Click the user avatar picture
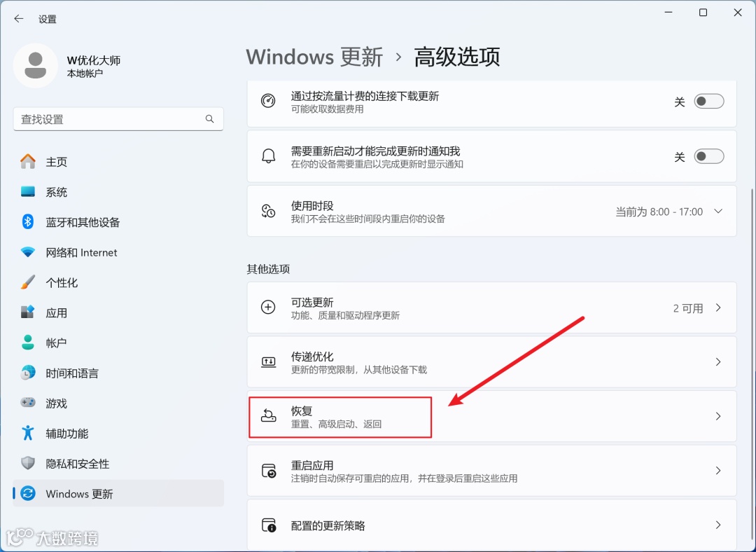 (35, 66)
